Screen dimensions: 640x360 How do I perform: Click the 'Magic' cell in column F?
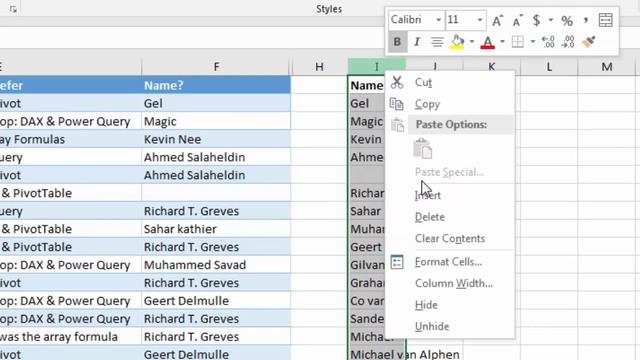pos(216,121)
